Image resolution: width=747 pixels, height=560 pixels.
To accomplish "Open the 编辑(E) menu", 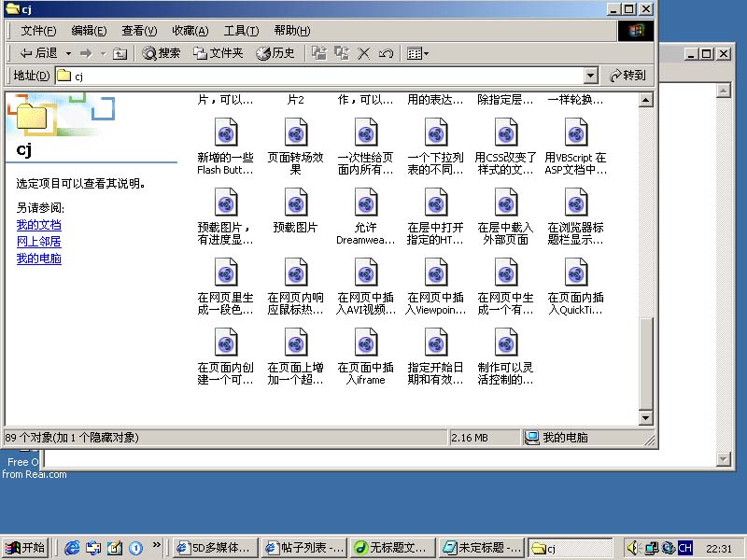I will (x=89, y=31).
